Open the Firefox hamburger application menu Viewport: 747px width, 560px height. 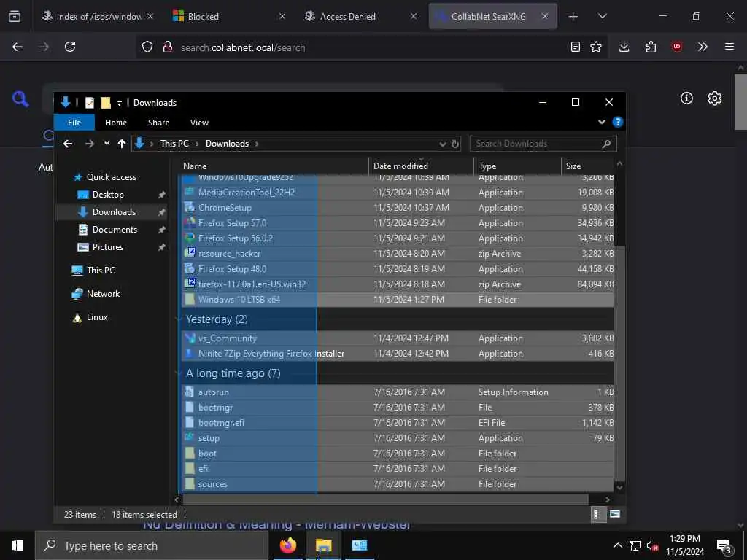(x=729, y=47)
